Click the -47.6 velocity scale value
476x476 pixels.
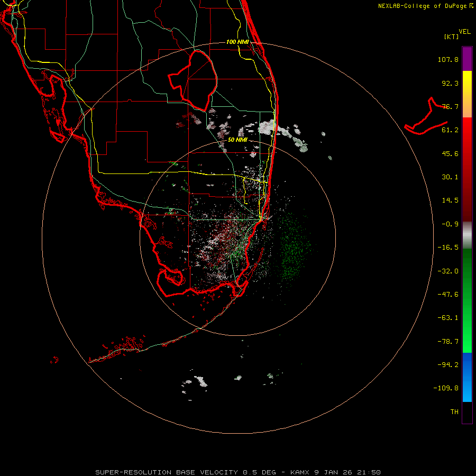448,295
